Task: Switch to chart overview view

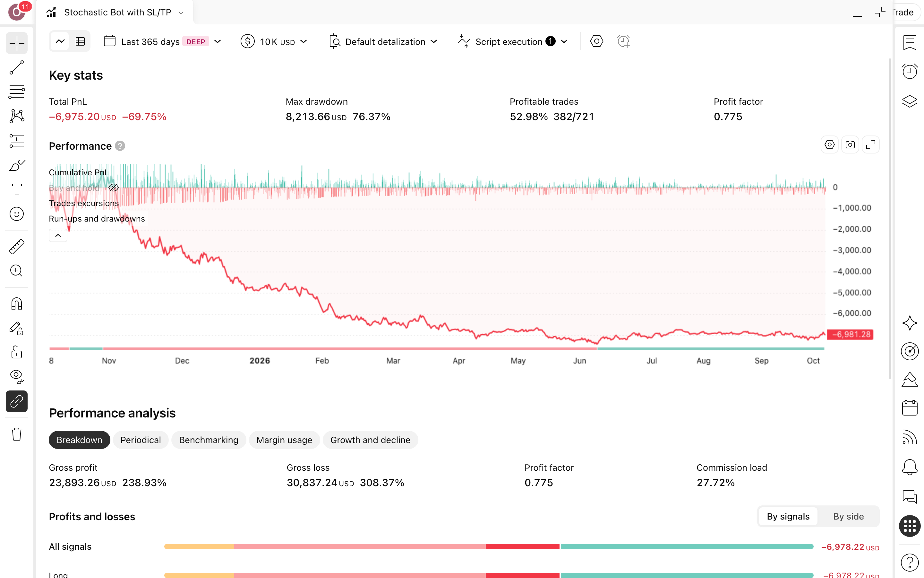Action: 60,41
